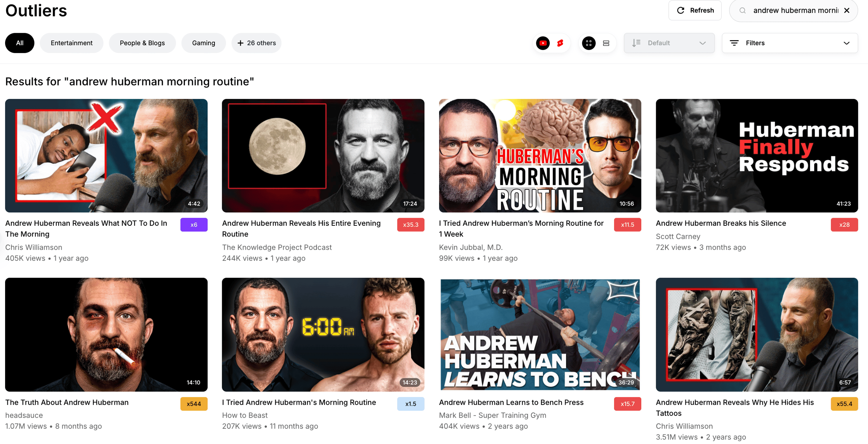
Task: Expand the 26 others category list
Action: point(256,43)
